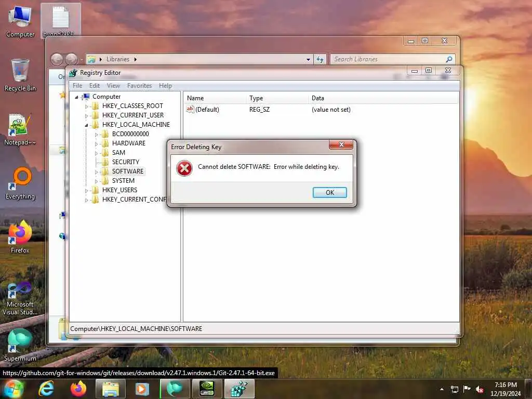Image resolution: width=532 pixels, height=399 pixels.
Task: Switch to Registry Editor taskbar button
Action: click(239, 389)
